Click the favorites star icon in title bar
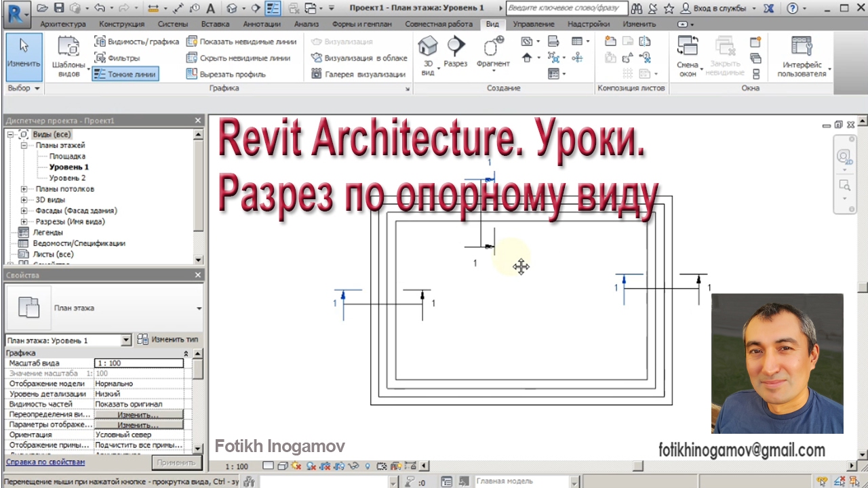The width and height of the screenshot is (868, 488). tap(669, 8)
